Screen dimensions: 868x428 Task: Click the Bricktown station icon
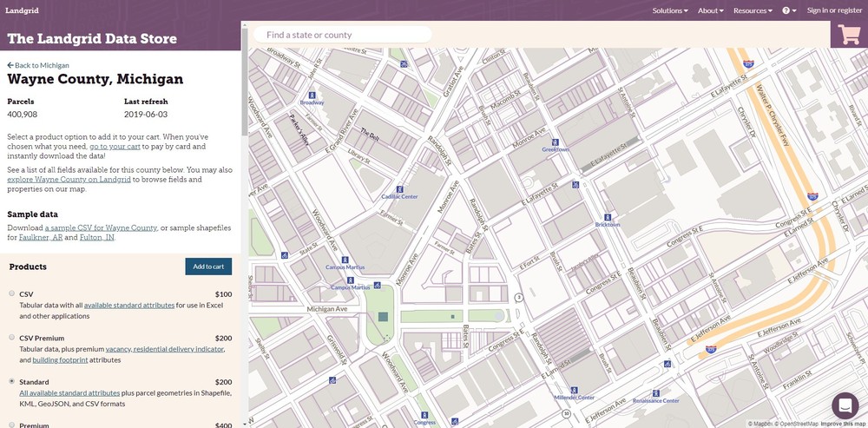(x=608, y=218)
